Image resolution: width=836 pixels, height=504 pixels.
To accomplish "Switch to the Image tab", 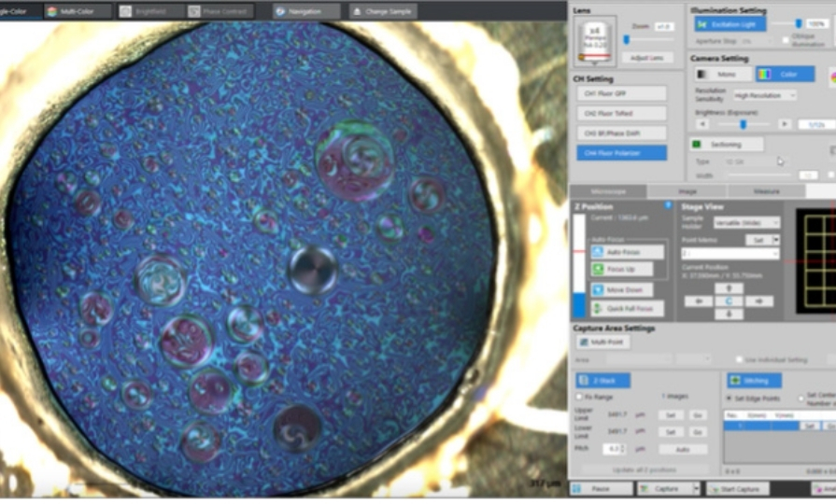I will 687,191.
